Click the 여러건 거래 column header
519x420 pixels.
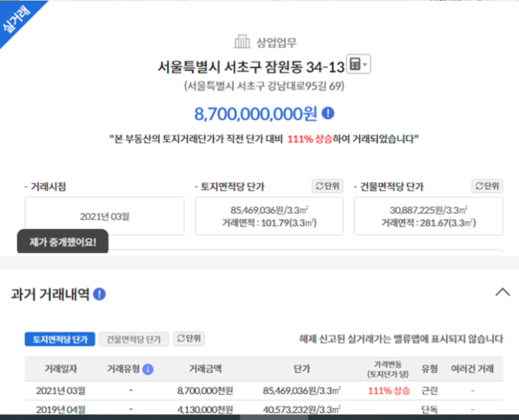[472, 369]
